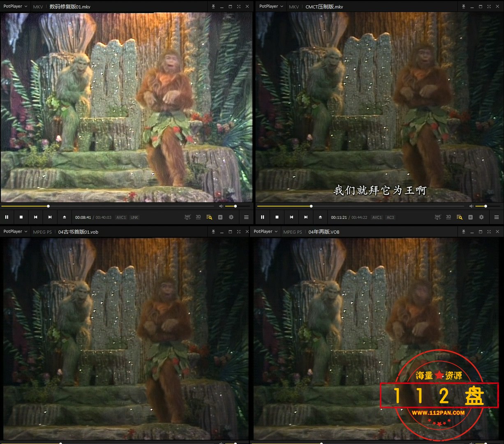Stop playback in 数码修复版01.mkv window
The image size is (504, 444).
(x=21, y=217)
